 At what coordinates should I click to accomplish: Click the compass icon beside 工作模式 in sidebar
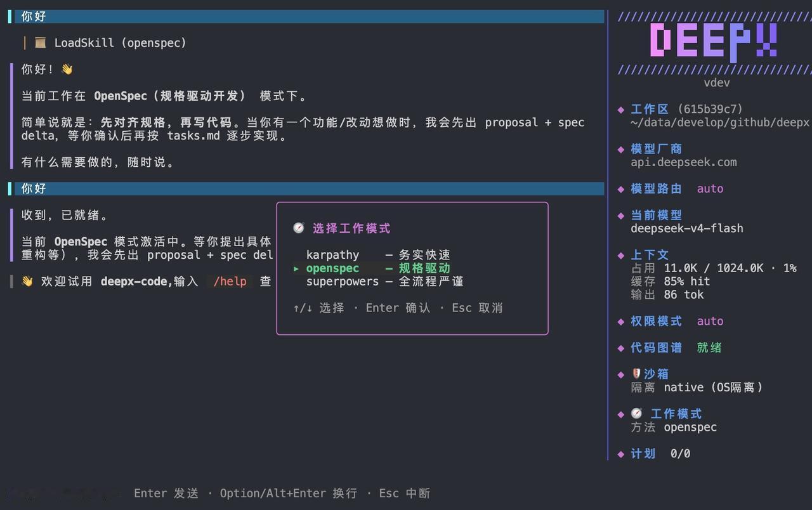tap(637, 414)
